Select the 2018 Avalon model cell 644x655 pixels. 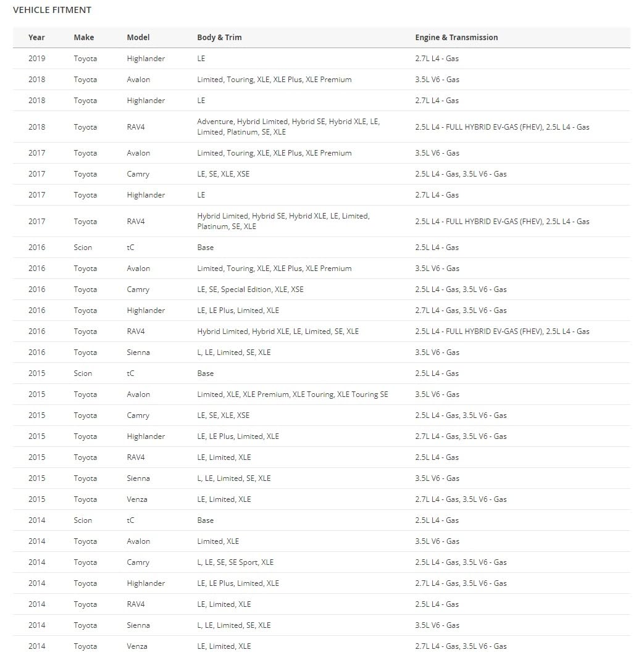(138, 80)
